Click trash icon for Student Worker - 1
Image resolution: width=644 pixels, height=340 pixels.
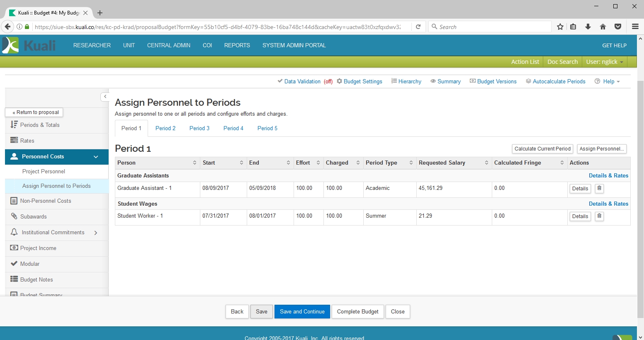click(599, 216)
